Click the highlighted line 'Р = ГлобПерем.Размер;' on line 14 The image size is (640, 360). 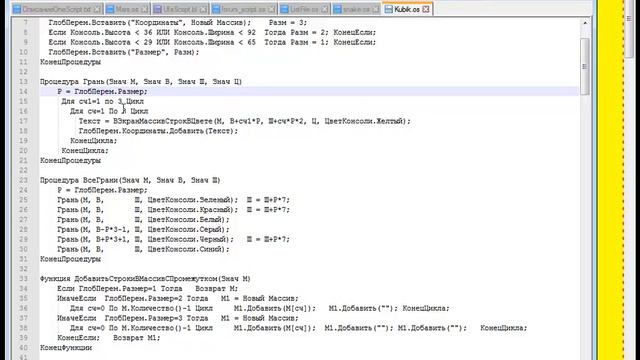click(102, 91)
